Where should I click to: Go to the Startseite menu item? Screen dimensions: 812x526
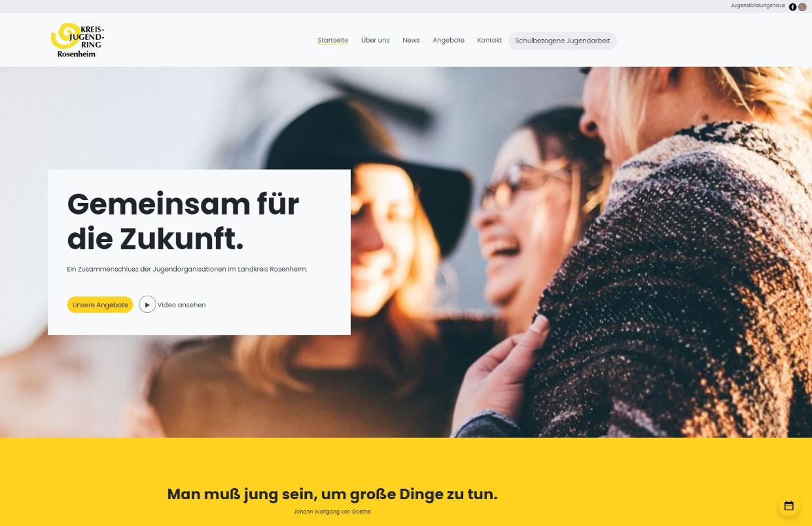(x=332, y=41)
